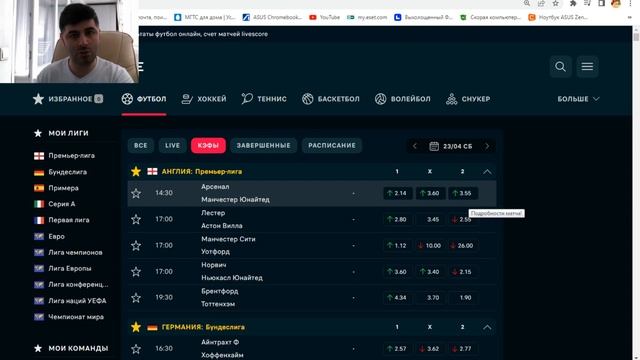Favorite the Брентфорд vs Тоттенхэм match

[x=136, y=298]
